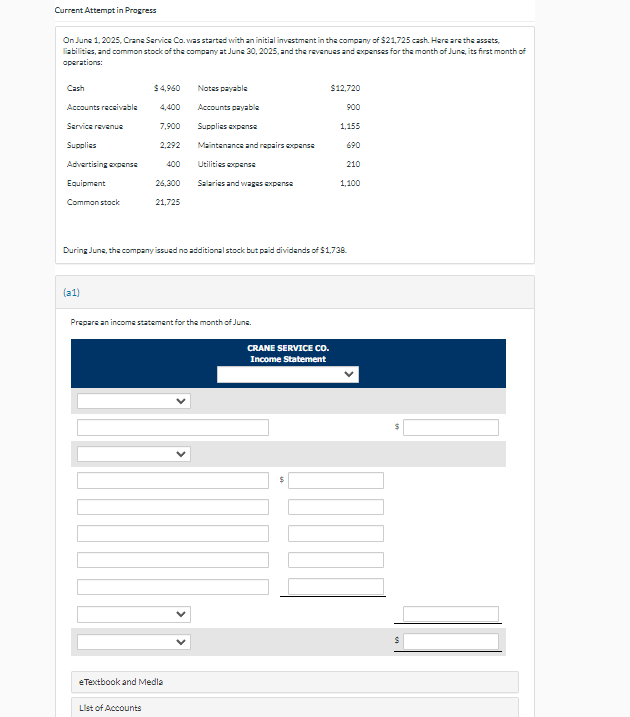Click second expense account name field
Viewport: 630px width, 717px height.
point(173,507)
